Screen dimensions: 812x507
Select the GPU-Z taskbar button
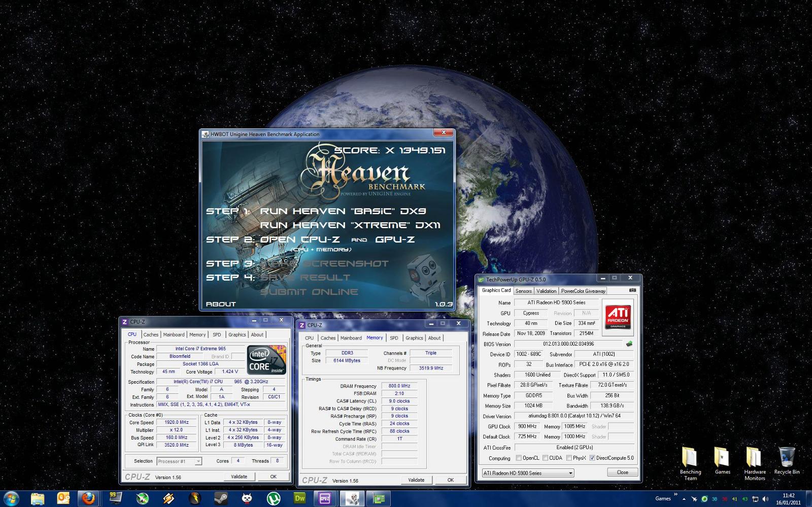point(378,498)
